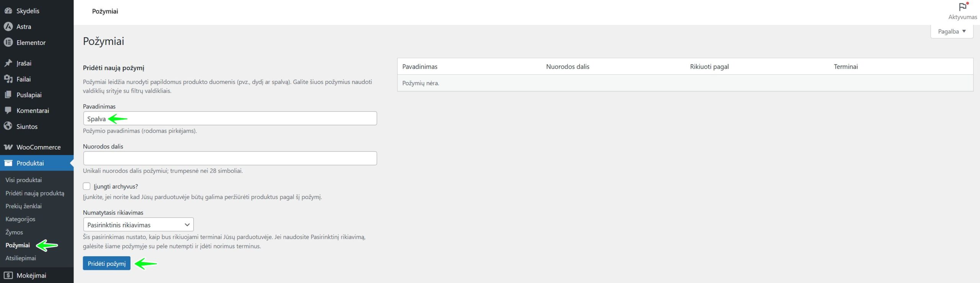The height and width of the screenshot is (283, 980).
Task: Open Siuntos menu item
Action: point(27,127)
